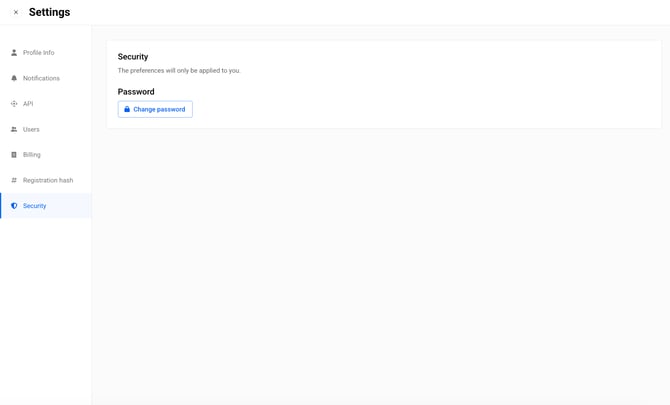Click the Notifications bell icon
This screenshot has width=670, height=405.
(x=14, y=78)
